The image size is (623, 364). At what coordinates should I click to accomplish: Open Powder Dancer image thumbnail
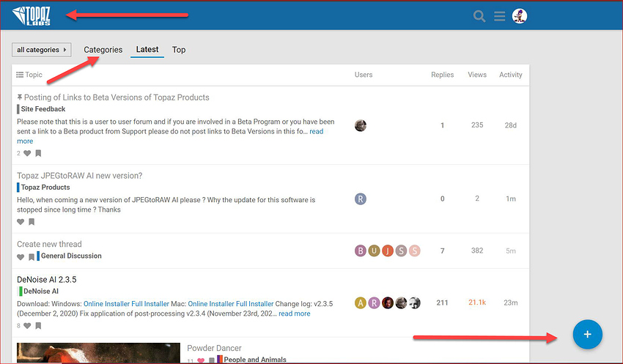[x=98, y=353]
